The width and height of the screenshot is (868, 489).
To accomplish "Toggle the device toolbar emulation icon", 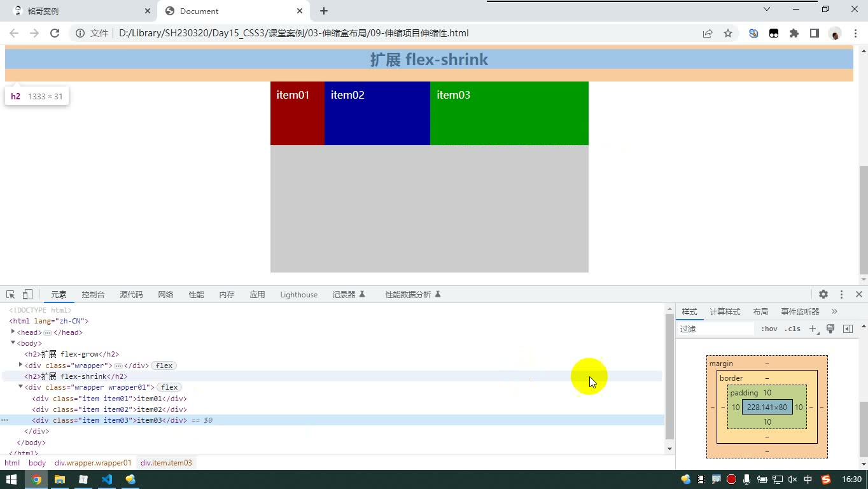I will 27,294.
